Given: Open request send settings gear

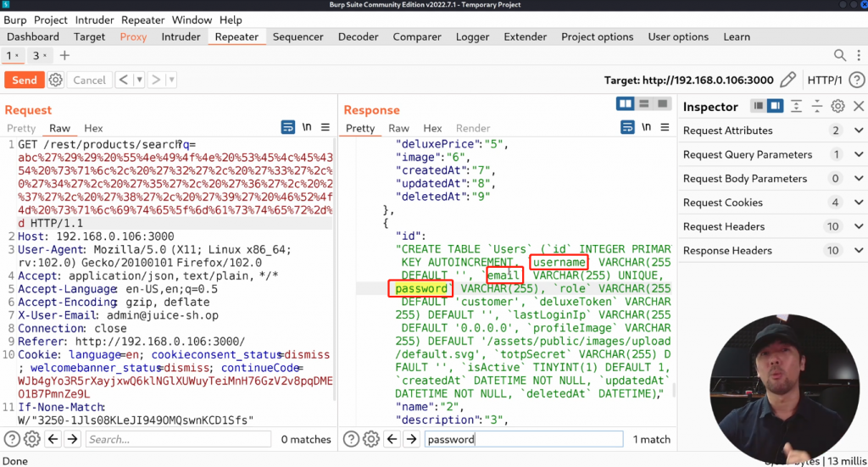Looking at the screenshot, I should (x=55, y=80).
